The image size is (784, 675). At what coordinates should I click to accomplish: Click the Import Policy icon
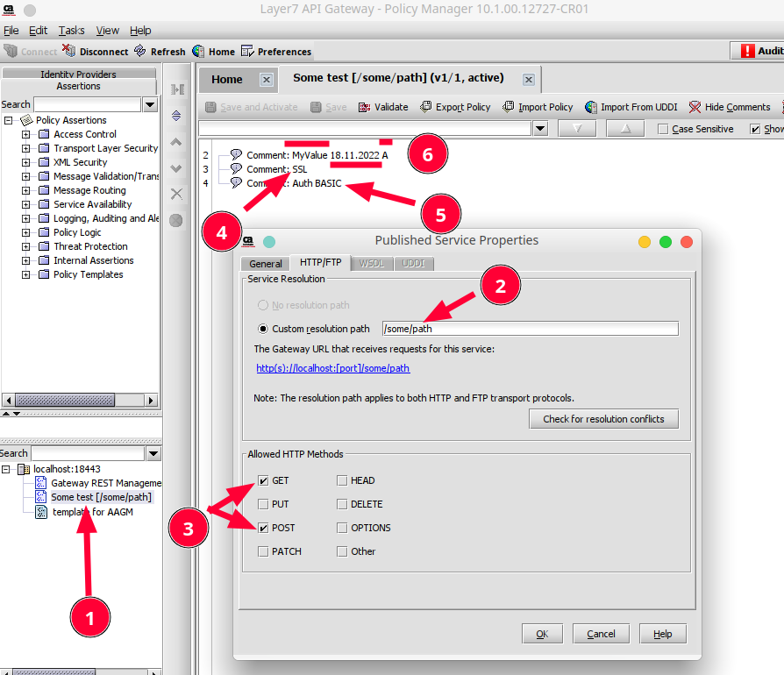click(510, 108)
